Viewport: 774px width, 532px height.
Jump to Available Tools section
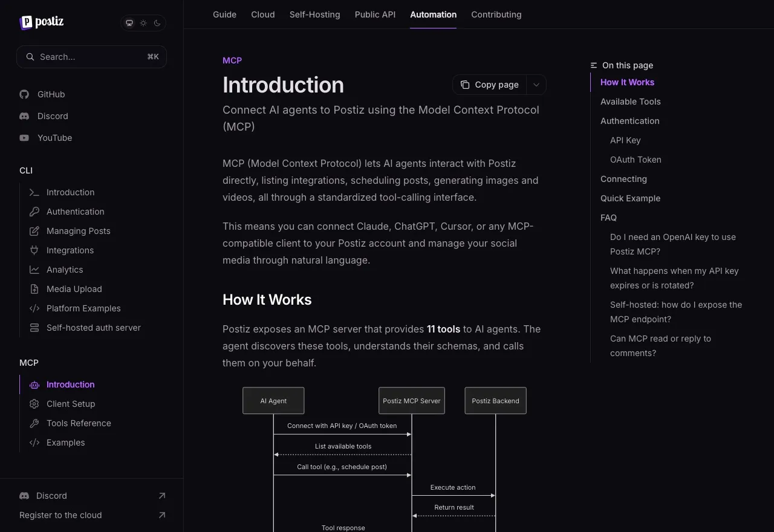[x=631, y=102]
